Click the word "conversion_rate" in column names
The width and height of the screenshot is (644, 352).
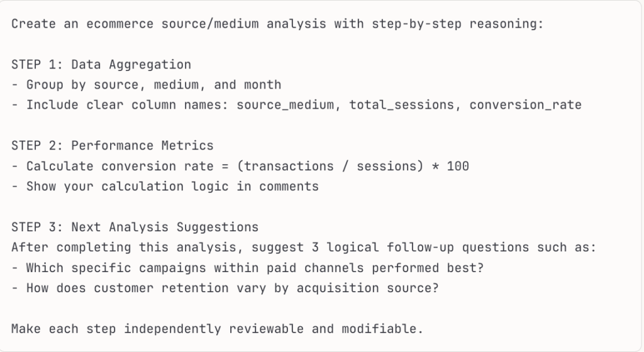coord(525,105)
